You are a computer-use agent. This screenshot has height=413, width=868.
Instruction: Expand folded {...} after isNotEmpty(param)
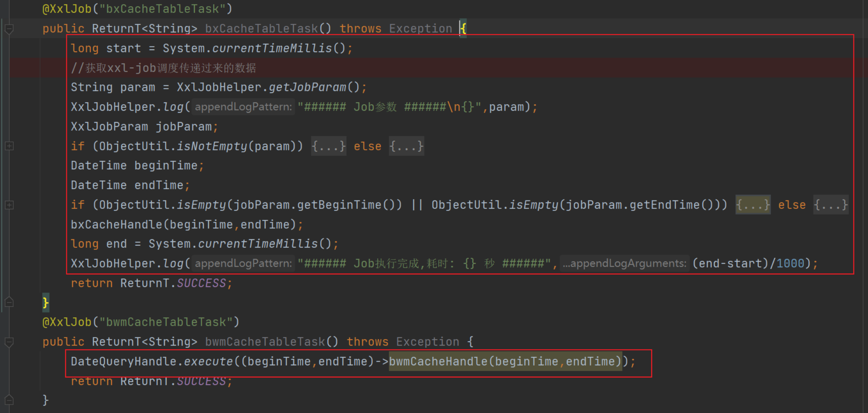[x=329, y=146]
